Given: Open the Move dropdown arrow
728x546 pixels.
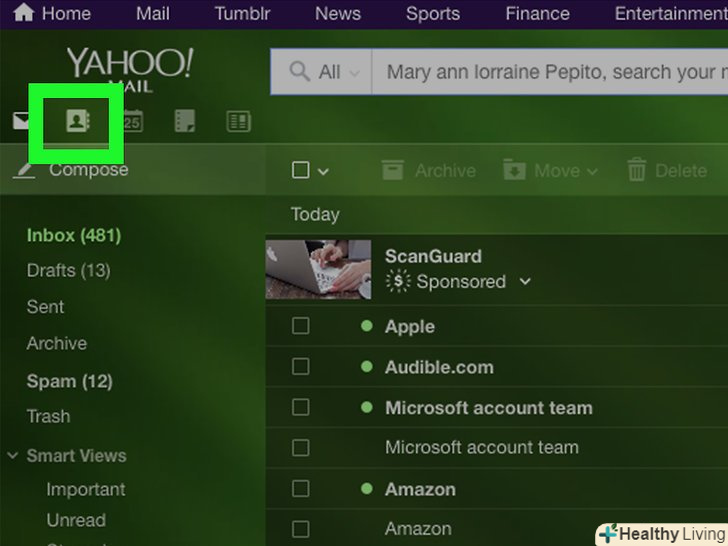Looking at the screenshot, I should (592, 171).
